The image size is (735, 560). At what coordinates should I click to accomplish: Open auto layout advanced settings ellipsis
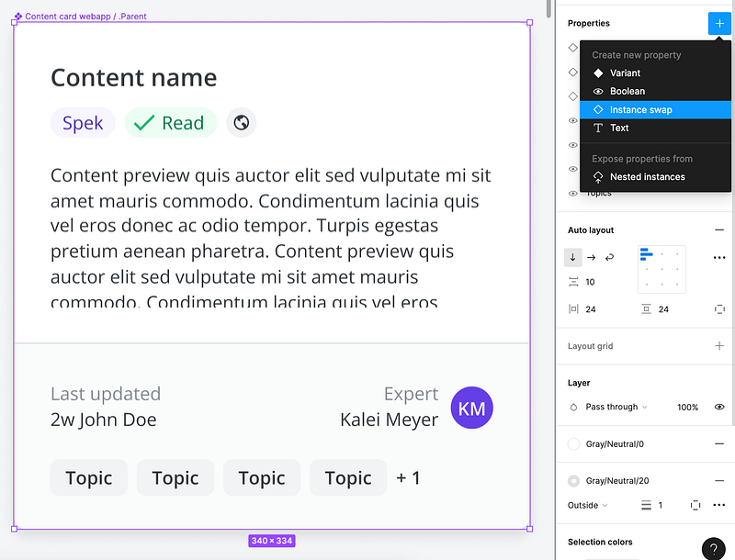(719, 258)
